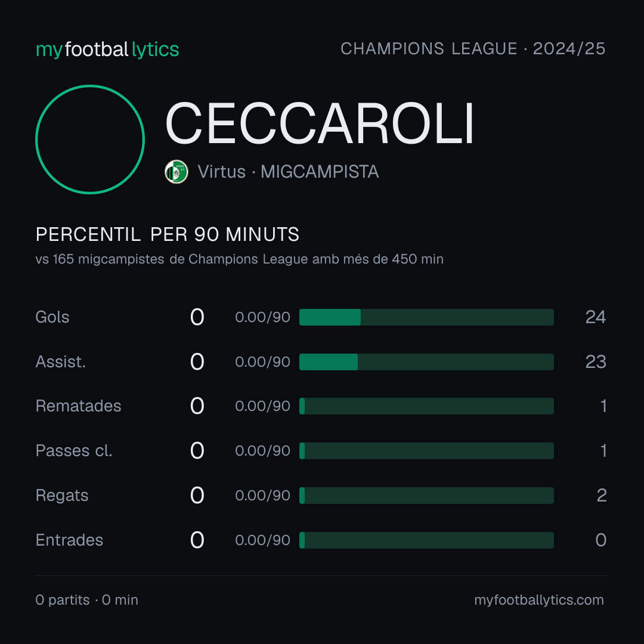Viewport: 644px width, 644px height.
Task: Click the empty player photo circle
Action: 90,139
